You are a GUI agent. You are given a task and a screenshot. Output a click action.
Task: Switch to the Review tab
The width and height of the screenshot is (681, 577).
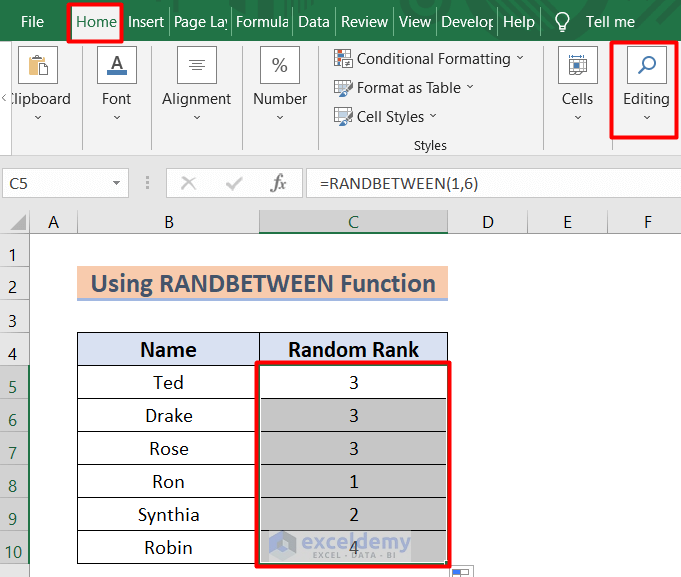[x=364, y=22]
